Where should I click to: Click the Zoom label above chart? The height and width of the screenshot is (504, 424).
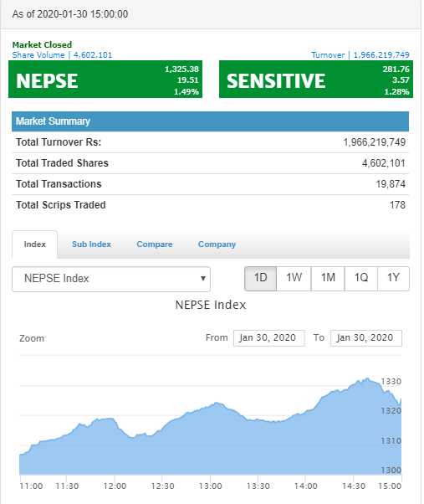(32, 338)
